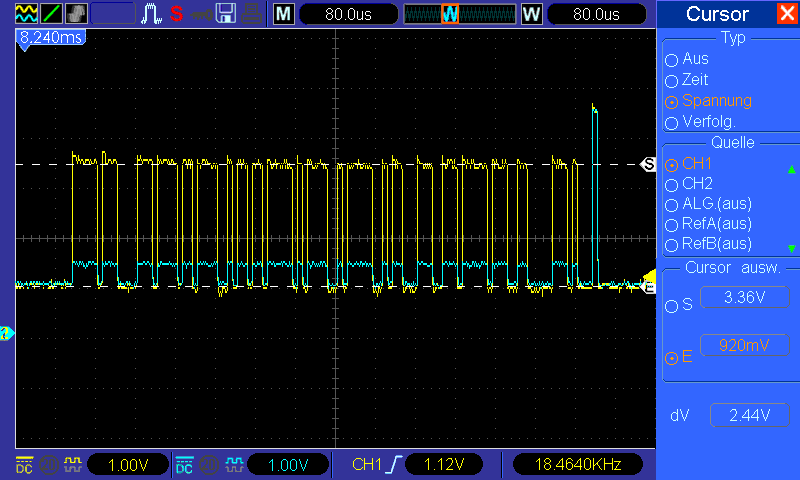Choose the E cursor radio button
The image size is (800, 480).
click(671, 358)
